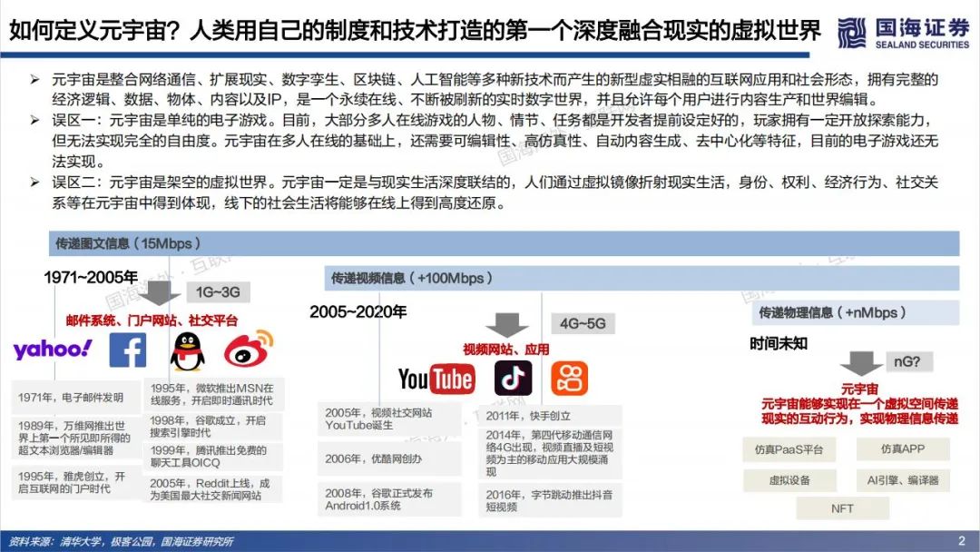
Task: Click the NFT button
Action: coord(842,508)
